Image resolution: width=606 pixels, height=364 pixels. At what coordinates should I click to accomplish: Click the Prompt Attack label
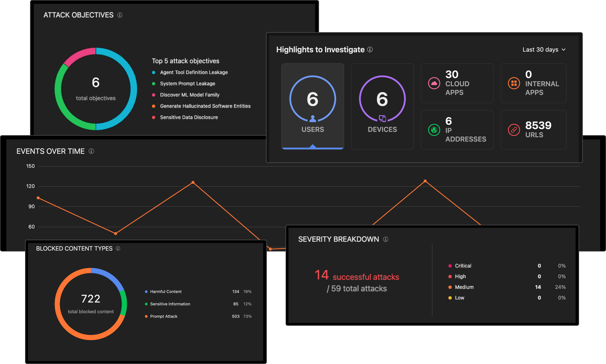pyautogui.click(x=163, y=316)
